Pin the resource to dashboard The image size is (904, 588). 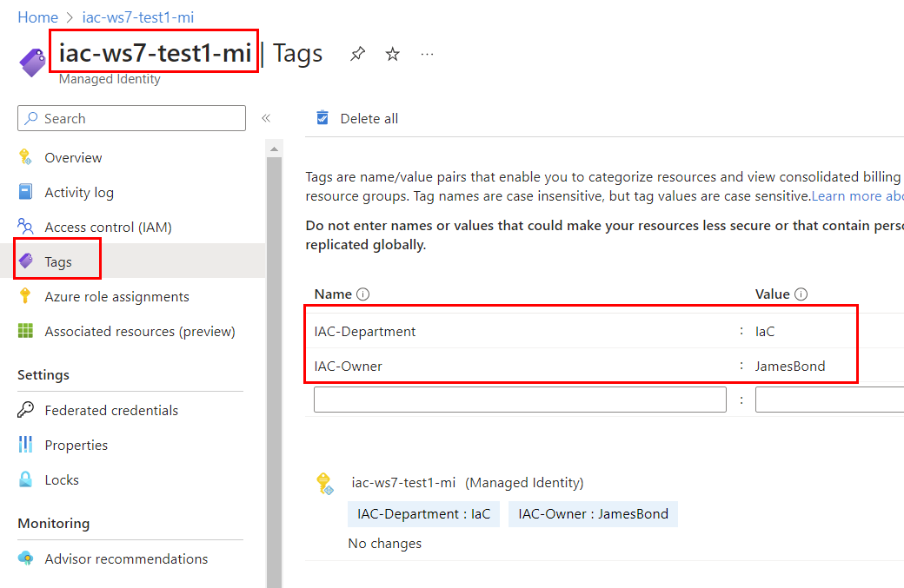pyautogui.click(x=357, y=55)
